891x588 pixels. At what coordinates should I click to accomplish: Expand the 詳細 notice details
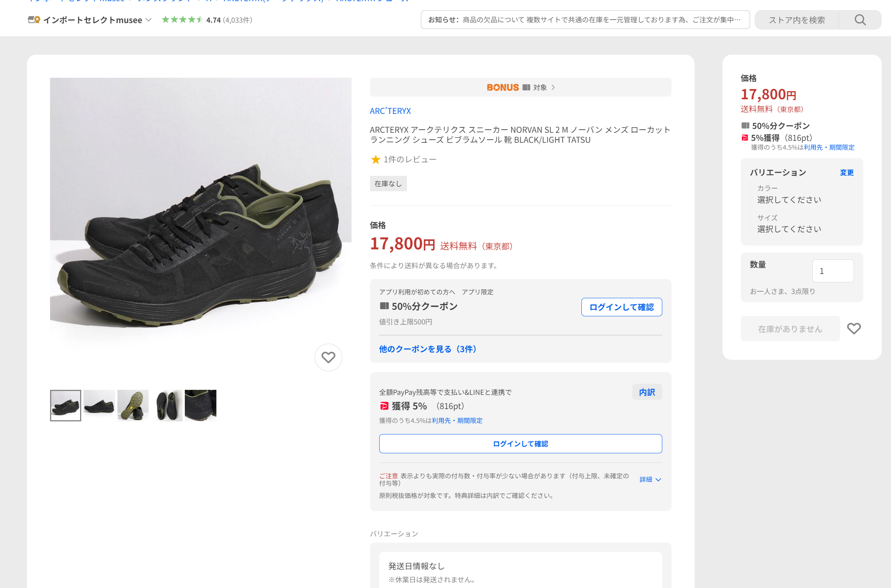pyautogui.click(x=650, y=479)
